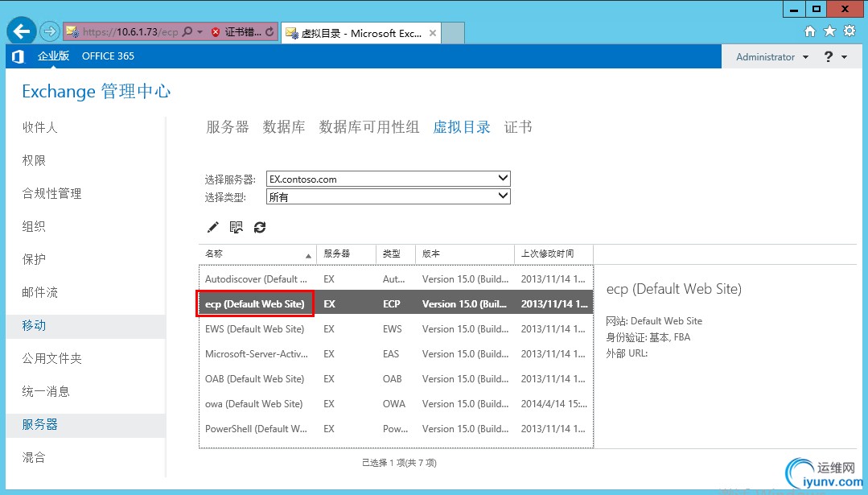This screenshot has height=495, width=868.
Task: Open 保护 in the left navigation
Action: point(34,259)
